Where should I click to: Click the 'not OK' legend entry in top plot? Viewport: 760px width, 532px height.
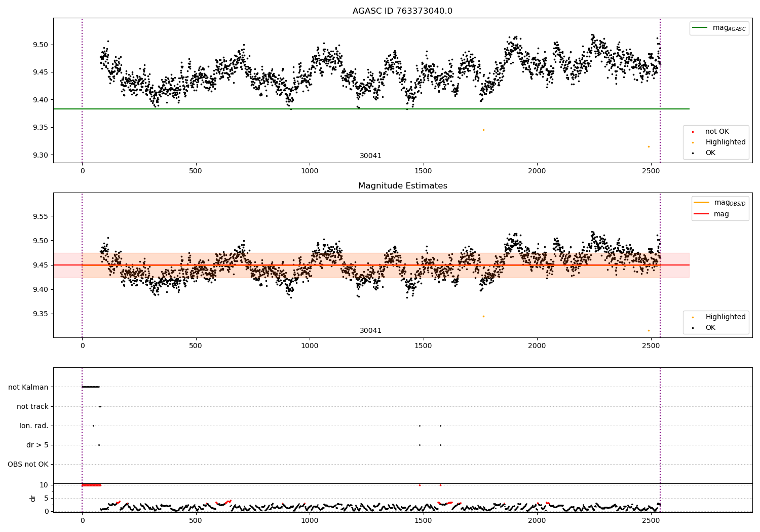pyautogui.click(x=717, y=132)
